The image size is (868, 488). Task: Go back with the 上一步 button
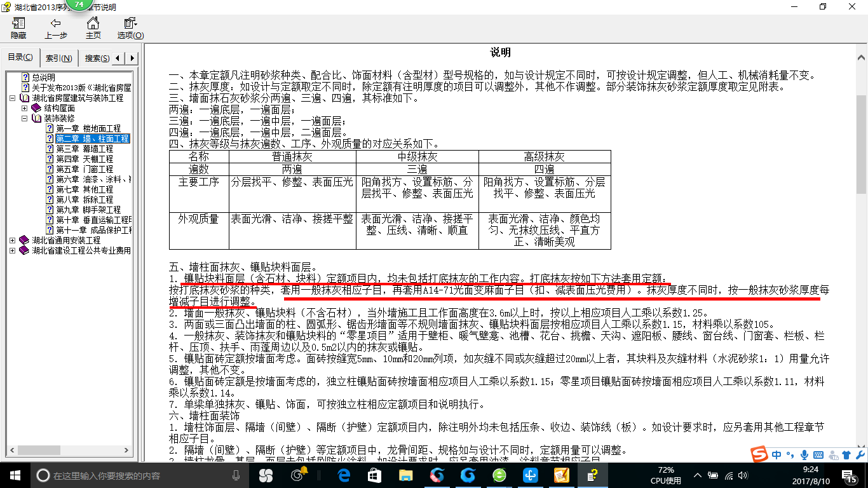tap(56, 28)
